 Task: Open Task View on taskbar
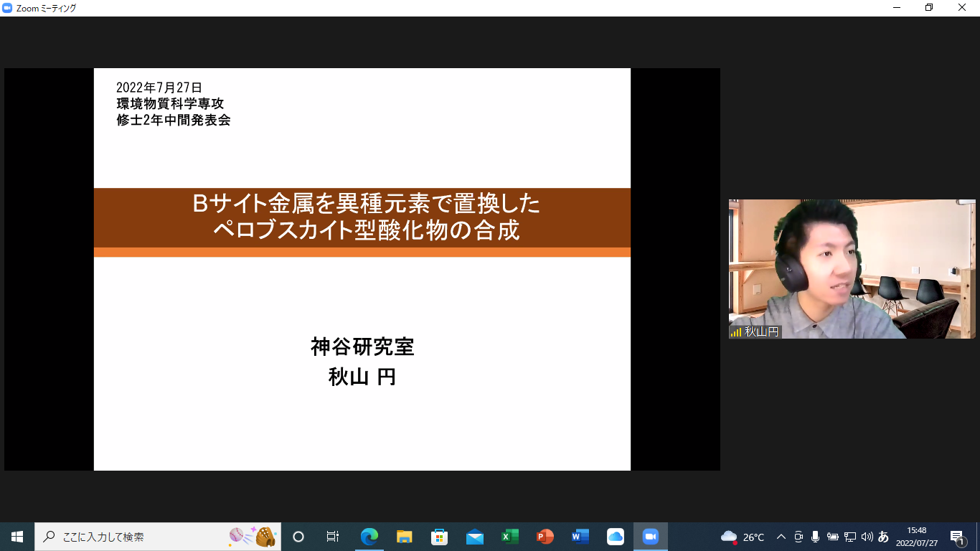(x=333, y=537)
